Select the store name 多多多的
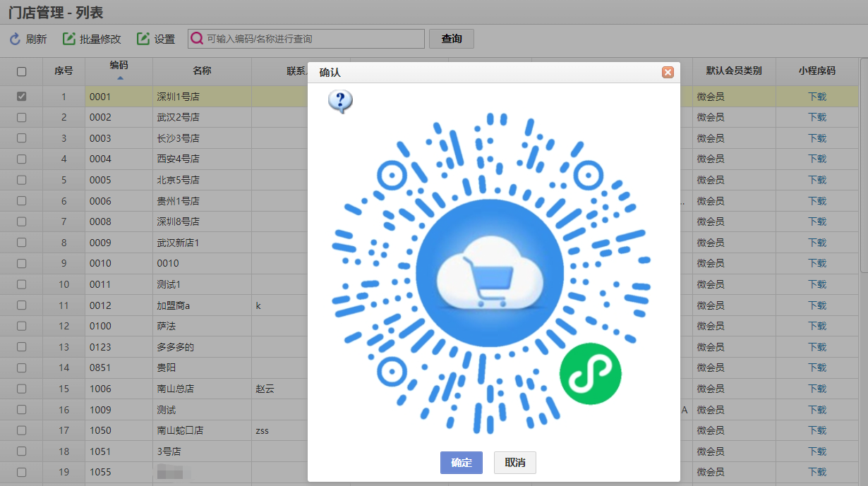This screenshot has width=868, height=486. click(x=175, y=347)
